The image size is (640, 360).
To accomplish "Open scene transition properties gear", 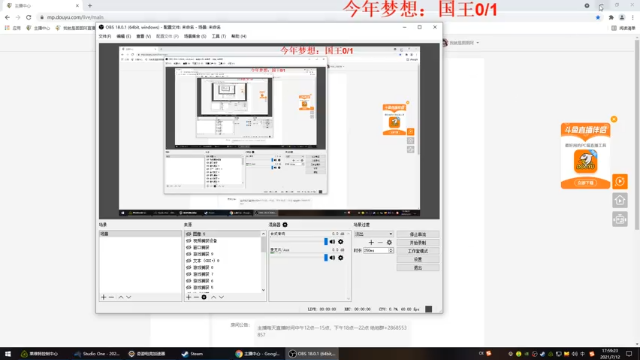I will point(389,242).
